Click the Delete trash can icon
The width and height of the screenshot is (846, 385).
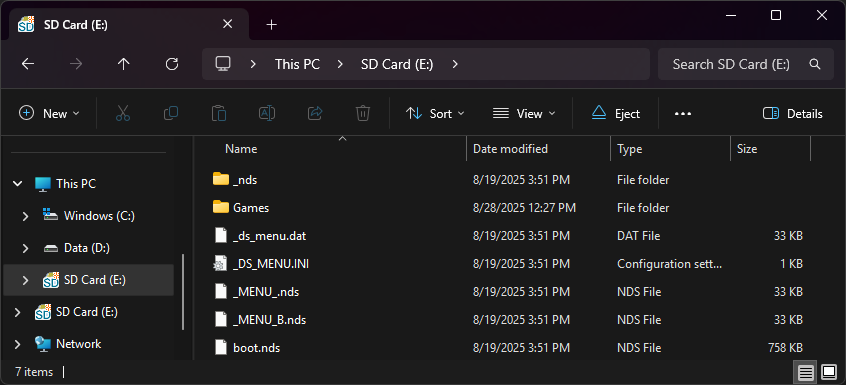(x=363, y=114)
